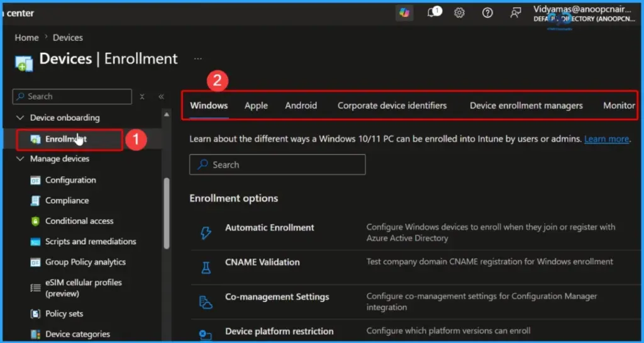Select Group Policy analytics in sidebar
The width and height of the screenshot is (644, 343).
pyautogui.click(x=86, y=262)
